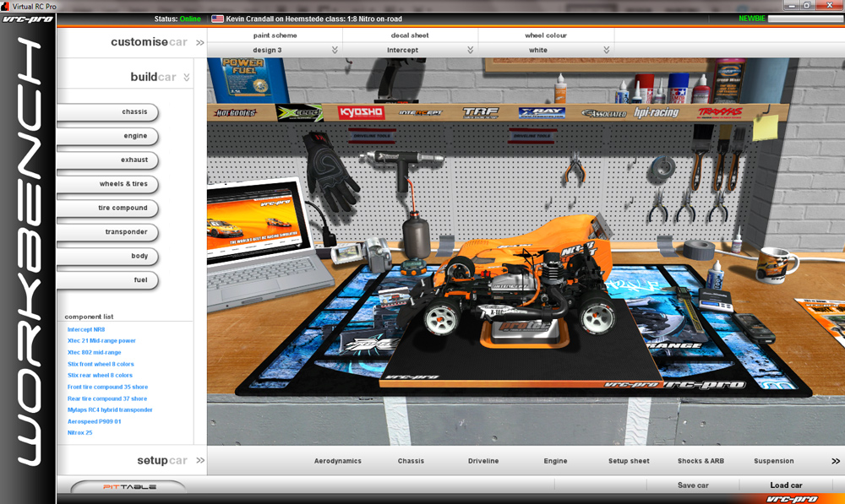Open the Shocks & ARB tab
This screenshot has width=845, height=504.
point(701,461)
